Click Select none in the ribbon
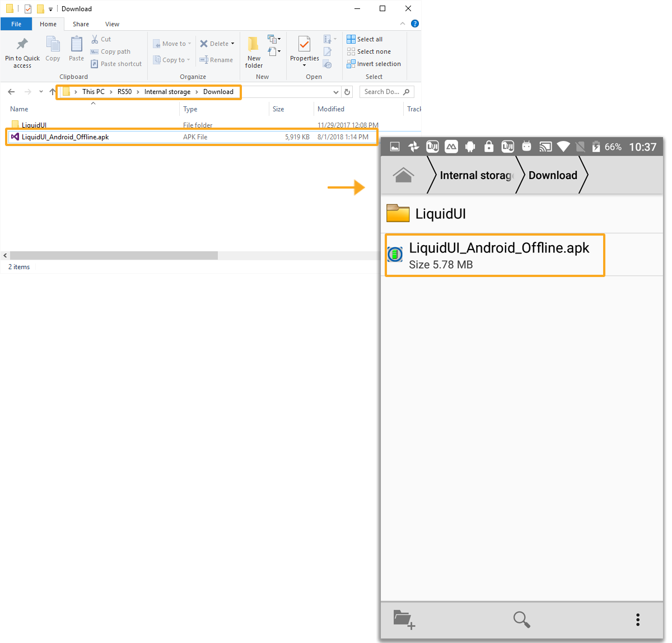Screen dimensions: 672x643 pyautogui.click(x=368, y=51)
